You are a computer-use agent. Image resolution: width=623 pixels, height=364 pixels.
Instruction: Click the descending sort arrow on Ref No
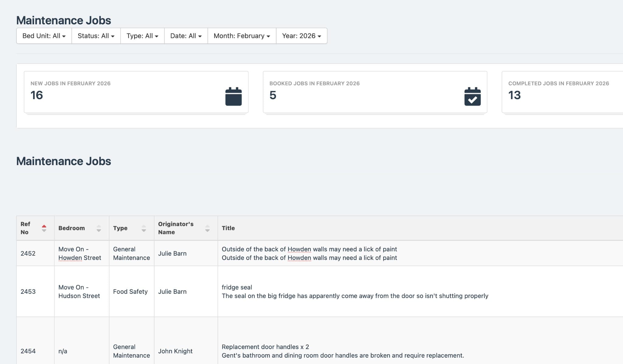click(44, 231)
